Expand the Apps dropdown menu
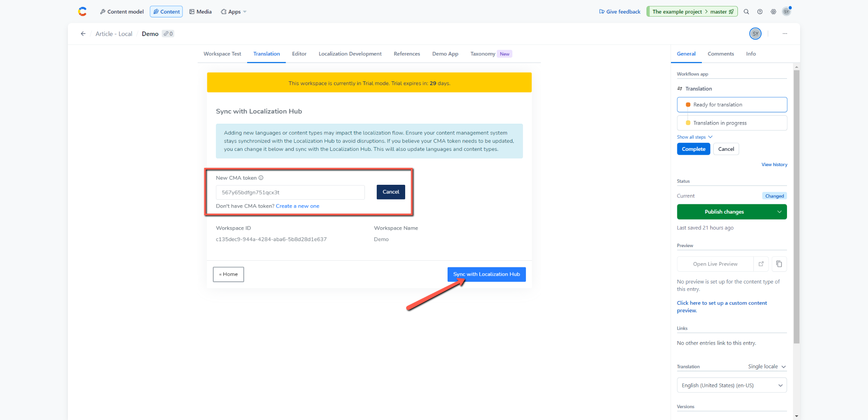 [x=234, y=12]
